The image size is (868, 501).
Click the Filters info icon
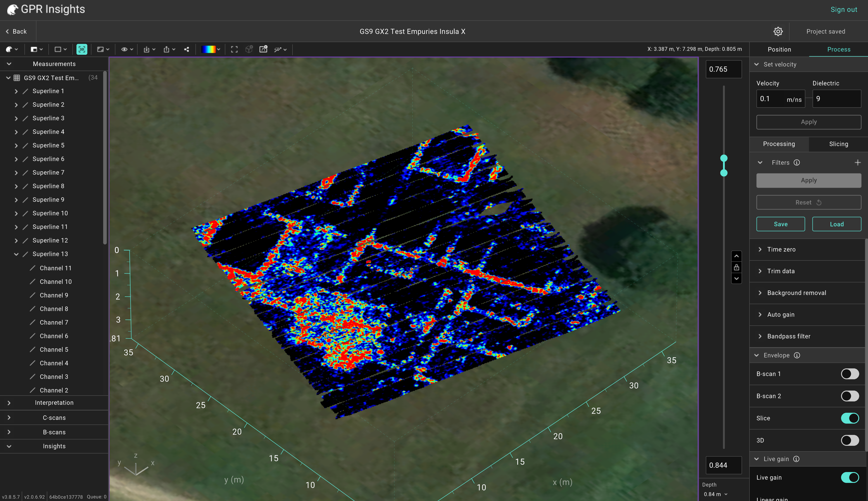click(797, 162)
